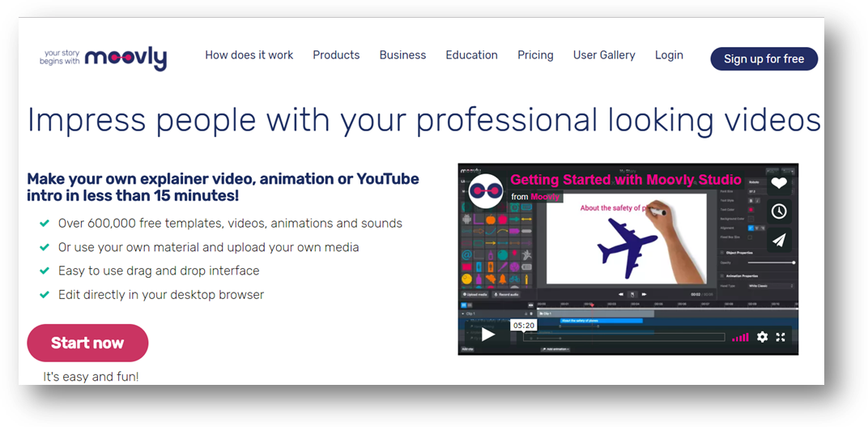Click the 'Easy to use drag and drop interface' text
868x427 pixels.
159,271
